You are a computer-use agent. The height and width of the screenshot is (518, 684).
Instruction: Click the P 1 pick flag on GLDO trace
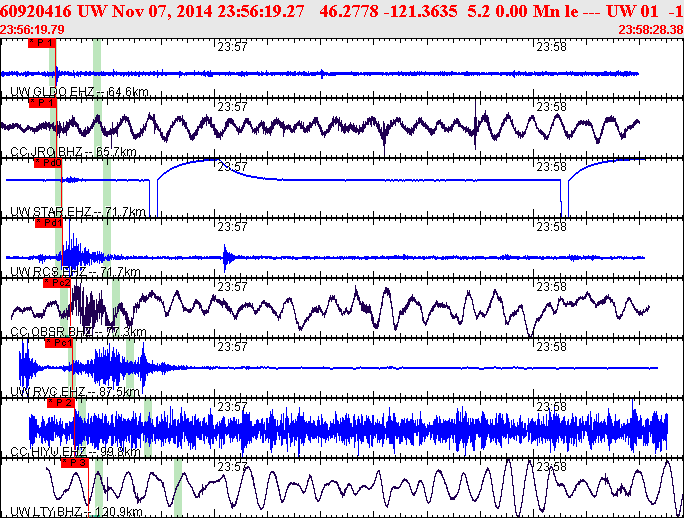[42, 43]
